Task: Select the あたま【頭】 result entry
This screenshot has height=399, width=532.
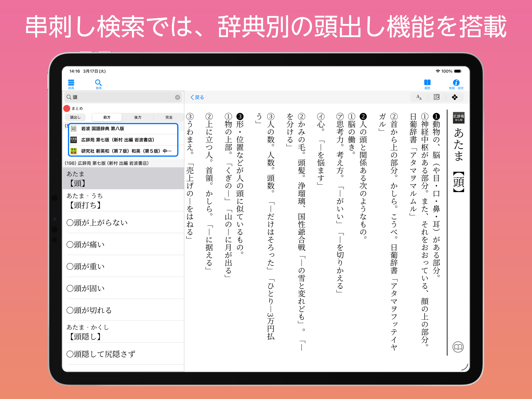Action: (123, 178)
